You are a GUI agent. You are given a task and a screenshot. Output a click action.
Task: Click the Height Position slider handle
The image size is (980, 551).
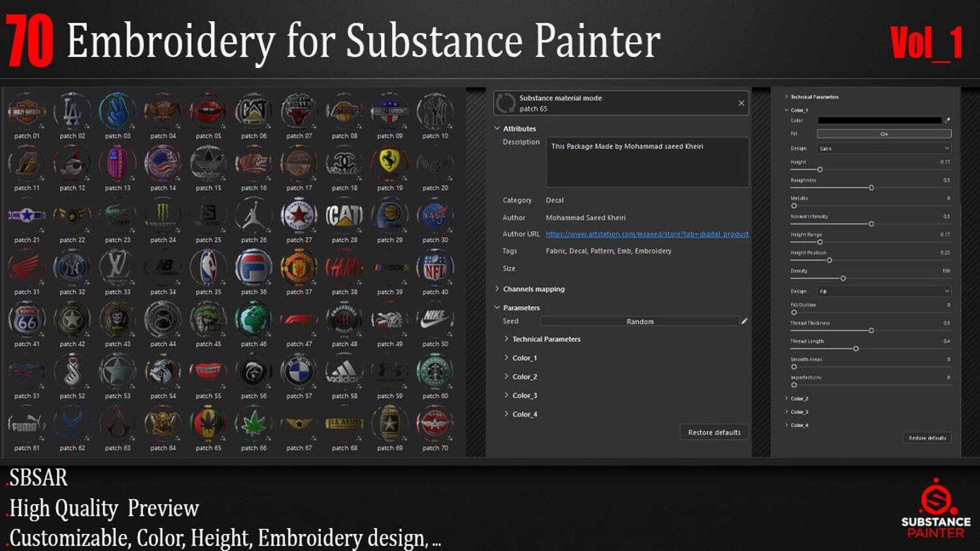coord(829,260)
